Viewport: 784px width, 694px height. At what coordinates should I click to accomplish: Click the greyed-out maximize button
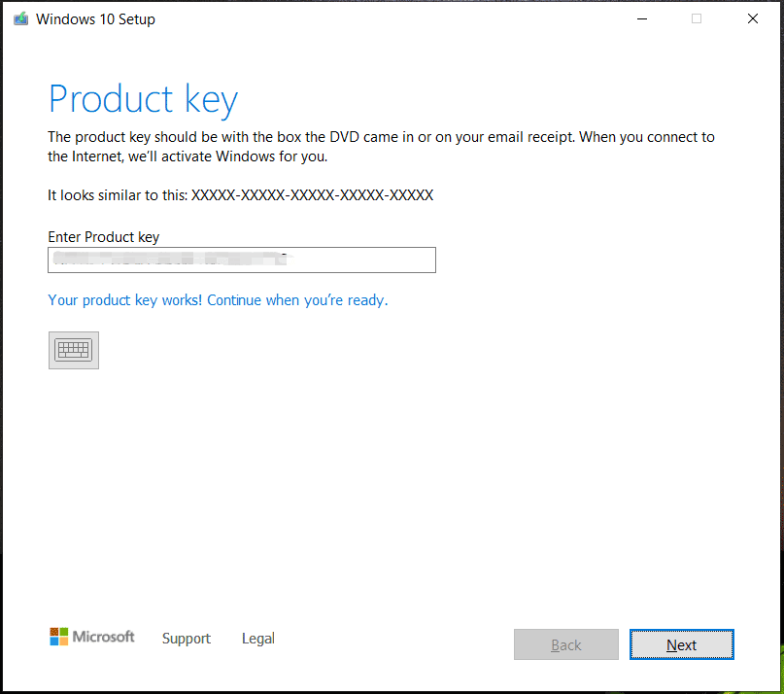click(x=697, y=18)
